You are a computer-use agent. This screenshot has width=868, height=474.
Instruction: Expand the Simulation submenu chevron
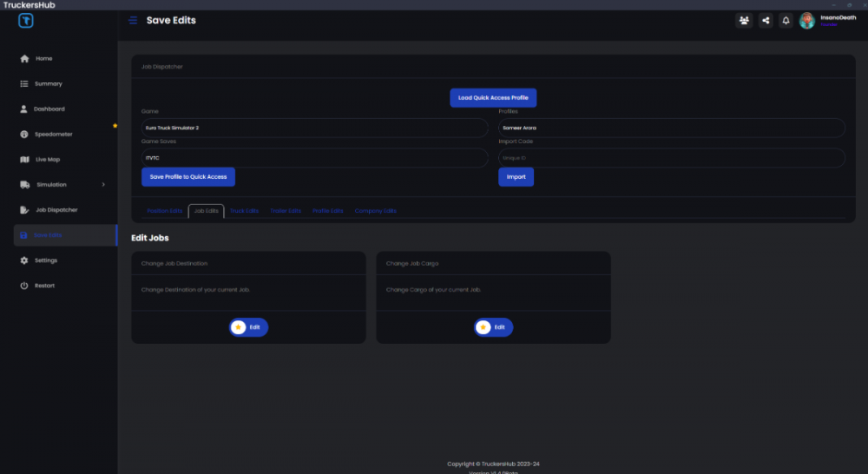[103, 185]
